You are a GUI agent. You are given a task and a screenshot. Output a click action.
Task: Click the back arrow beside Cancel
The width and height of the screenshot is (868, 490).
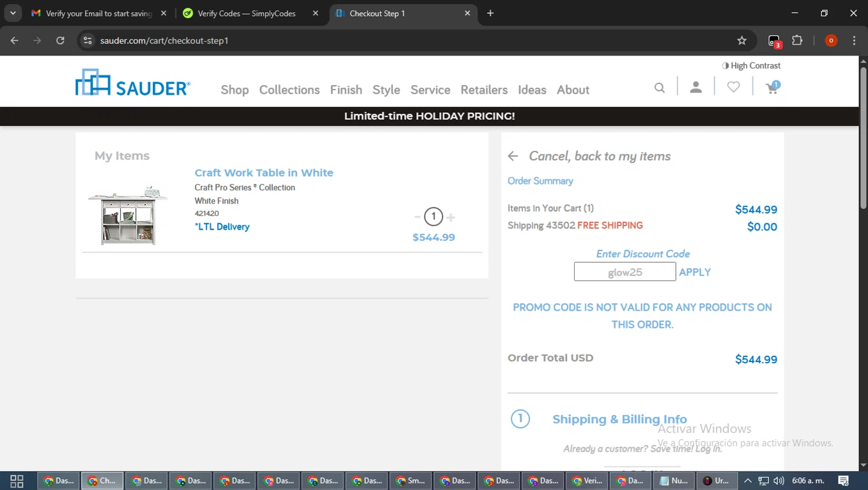click(x=513, y=156)
